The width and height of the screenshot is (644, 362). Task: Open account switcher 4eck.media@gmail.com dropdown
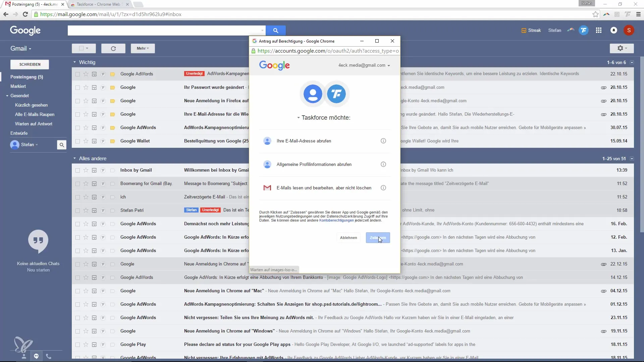364,65
